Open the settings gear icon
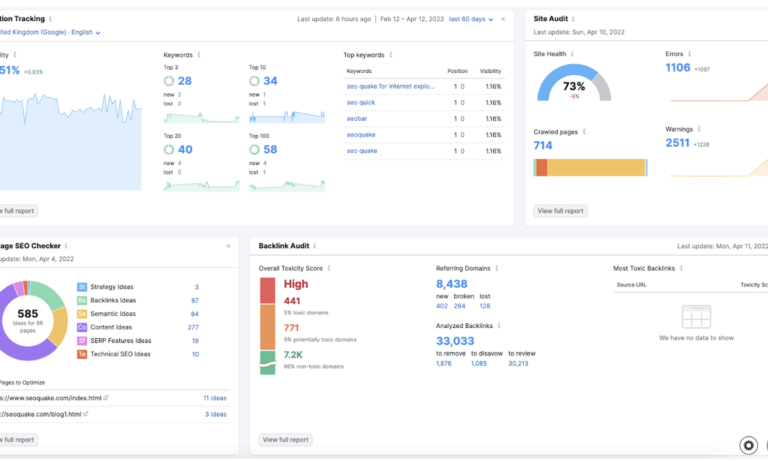This screenshot has width=768, height=461. [x=748, y=445]
